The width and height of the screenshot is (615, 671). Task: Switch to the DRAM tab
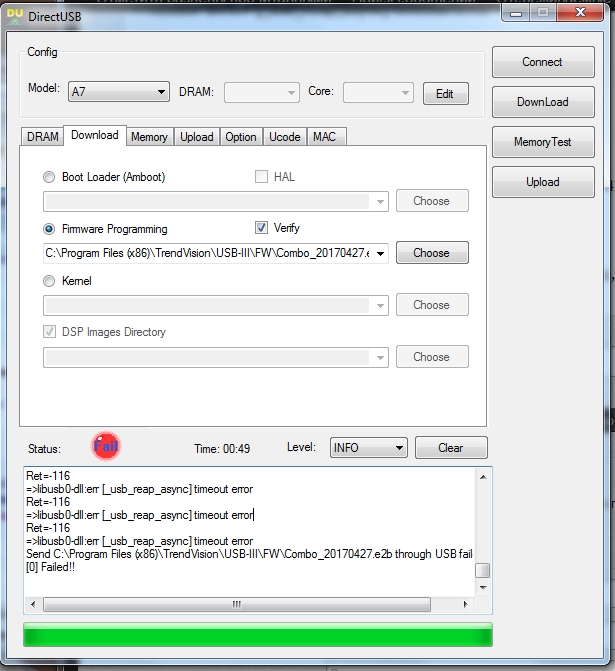(43, 137)
